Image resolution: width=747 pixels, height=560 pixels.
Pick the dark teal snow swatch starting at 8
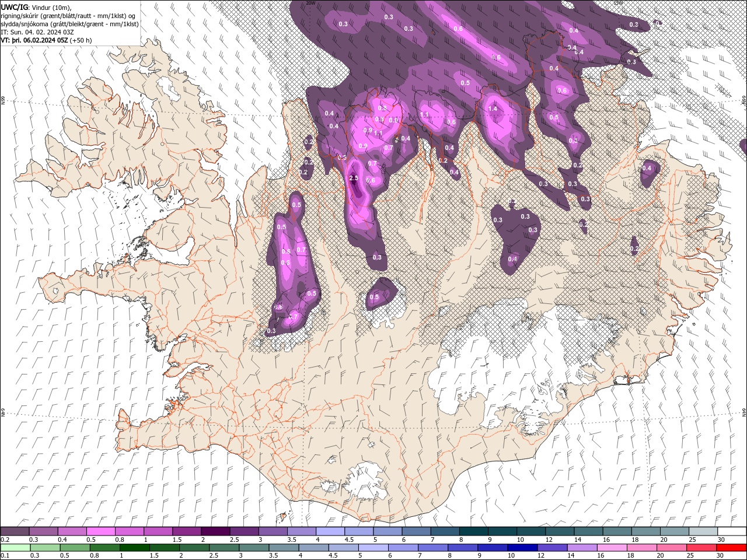point(473,531)
